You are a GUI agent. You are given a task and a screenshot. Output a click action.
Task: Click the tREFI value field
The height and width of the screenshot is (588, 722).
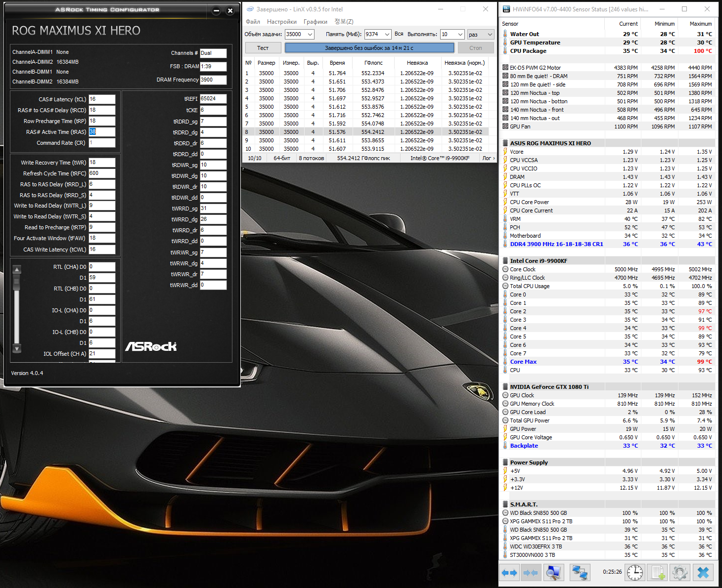[213, 99]
